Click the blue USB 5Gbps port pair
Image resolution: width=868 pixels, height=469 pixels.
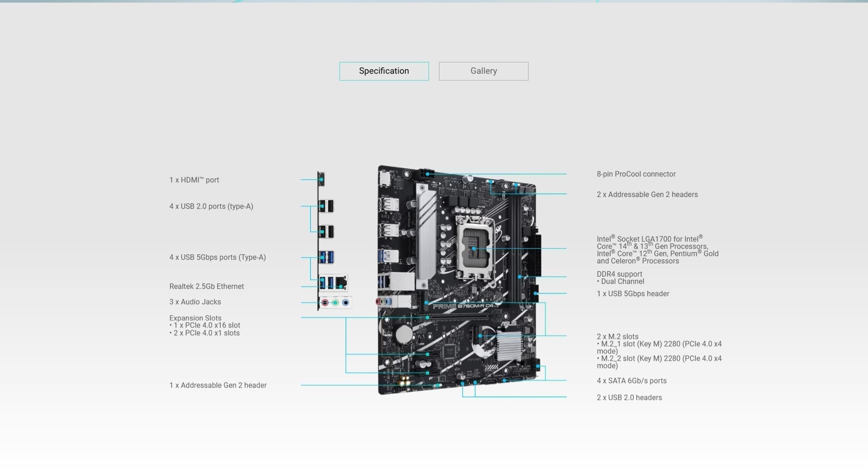tap(326, 257)
